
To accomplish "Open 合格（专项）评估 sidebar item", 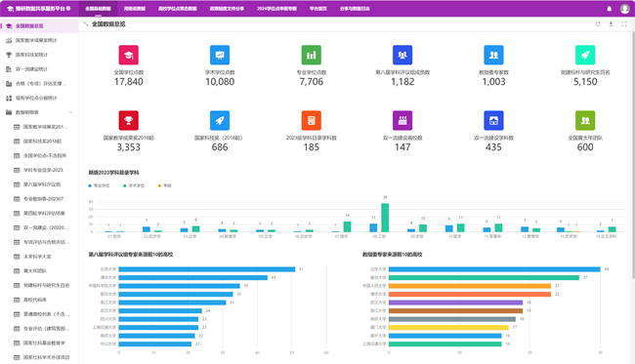I will (39, 84).
